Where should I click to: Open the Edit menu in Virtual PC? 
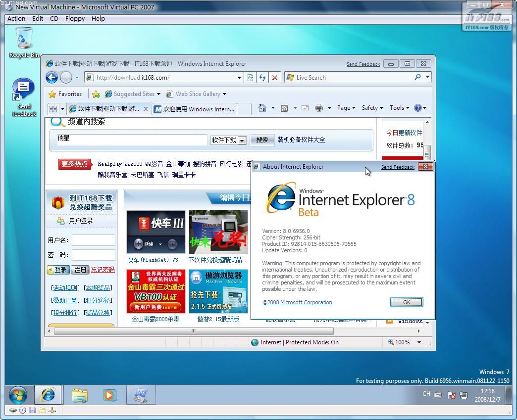pyautogui.click(x=38, y=18)
